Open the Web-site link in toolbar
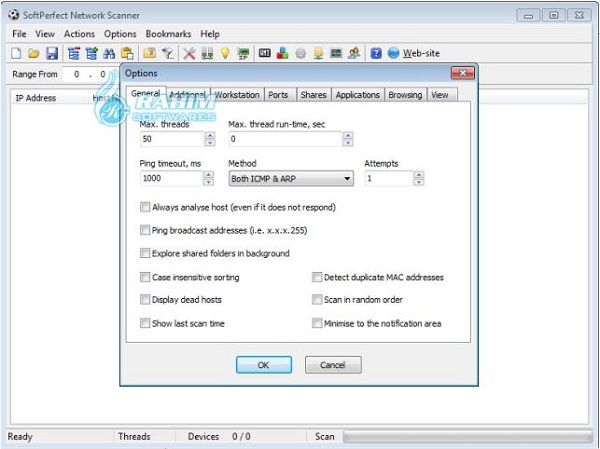The height and width of the screenshot is (449, 600). 421,53
